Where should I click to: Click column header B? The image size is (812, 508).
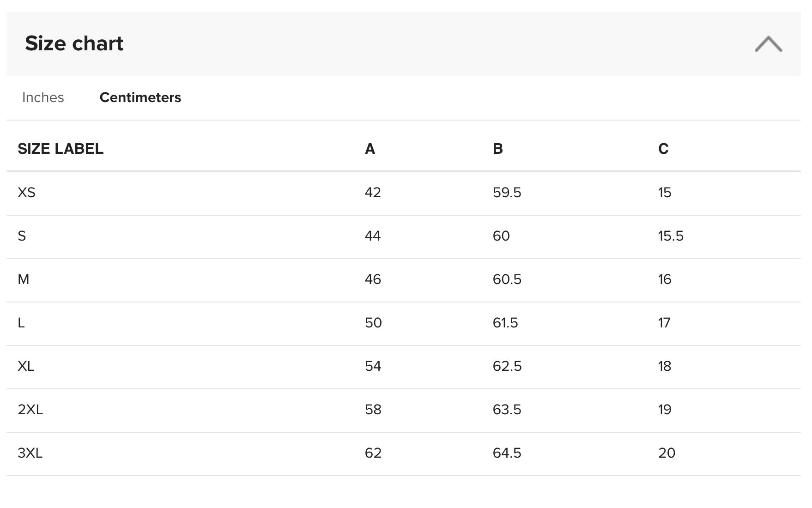point(497,149)
